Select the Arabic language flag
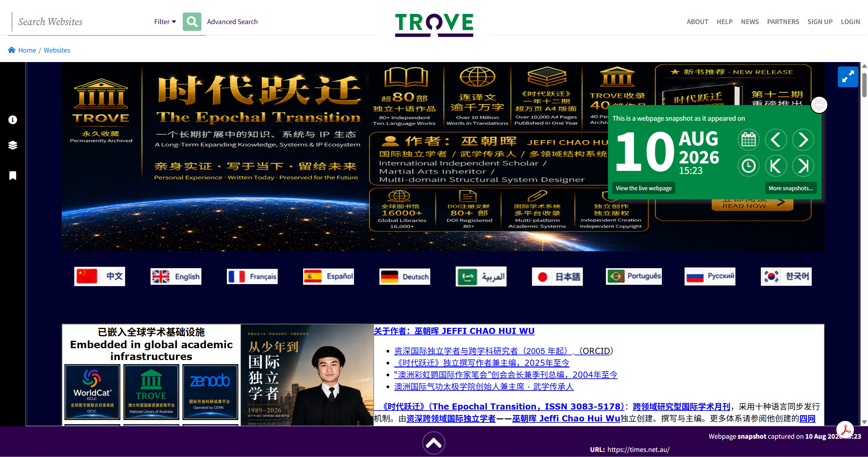Screen dimensions: 868x457 [x=481, y=276]
